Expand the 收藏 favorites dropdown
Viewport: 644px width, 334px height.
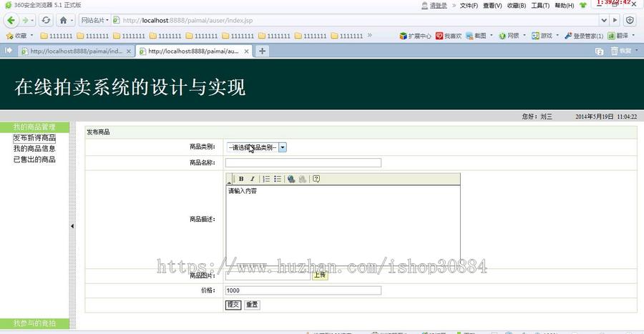coord(31,36)
